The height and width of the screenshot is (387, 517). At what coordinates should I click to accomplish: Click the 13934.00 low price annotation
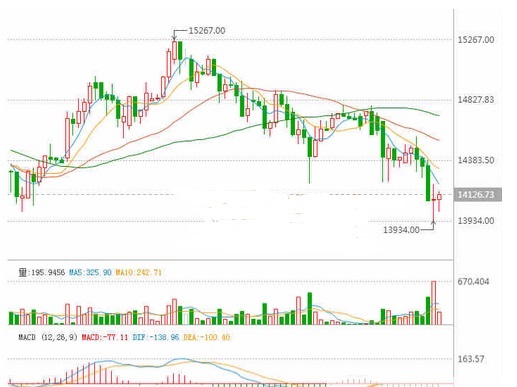(x=401, y=230)
